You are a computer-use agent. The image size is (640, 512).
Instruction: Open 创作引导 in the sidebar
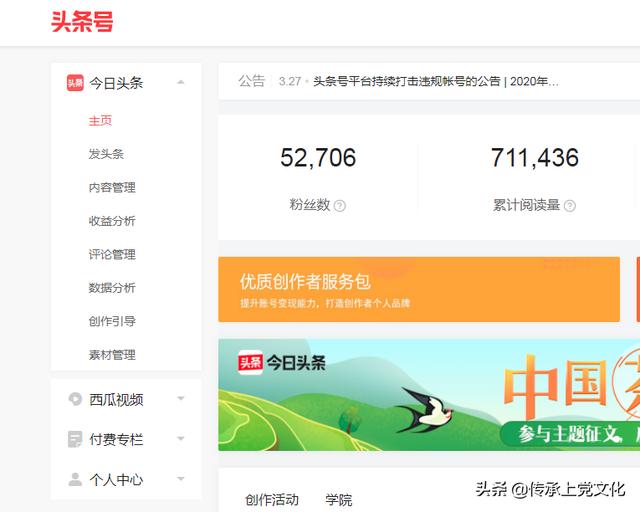(112, 321)
